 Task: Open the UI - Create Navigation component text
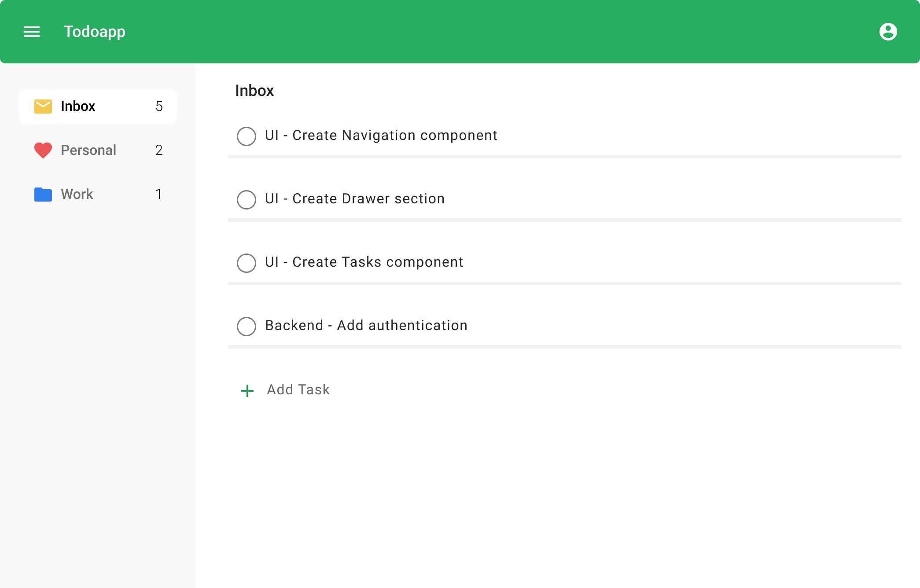tap(381, 135)
